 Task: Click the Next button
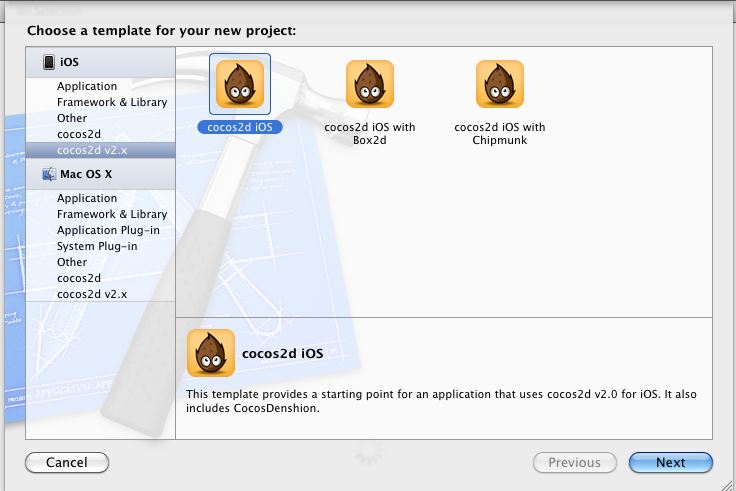[x=671, y=462]
